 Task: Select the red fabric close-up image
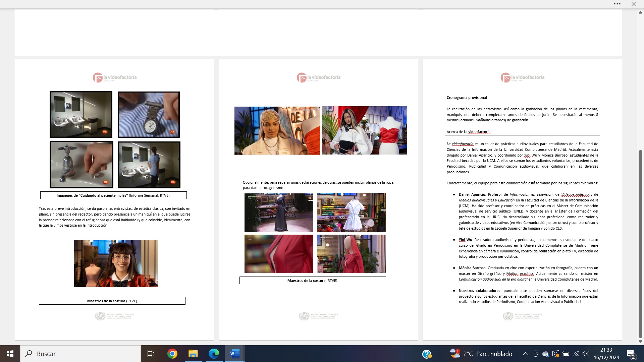tap(279, 254)
